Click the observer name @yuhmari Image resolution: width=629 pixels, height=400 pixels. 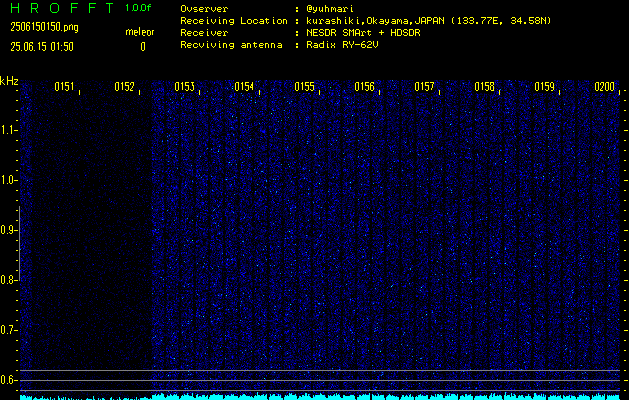point(330,9)
